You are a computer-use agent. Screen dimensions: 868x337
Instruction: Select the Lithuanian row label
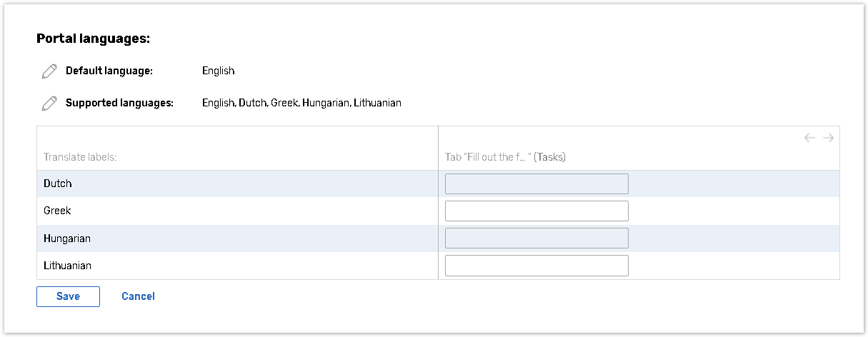[x=67, y=266]
